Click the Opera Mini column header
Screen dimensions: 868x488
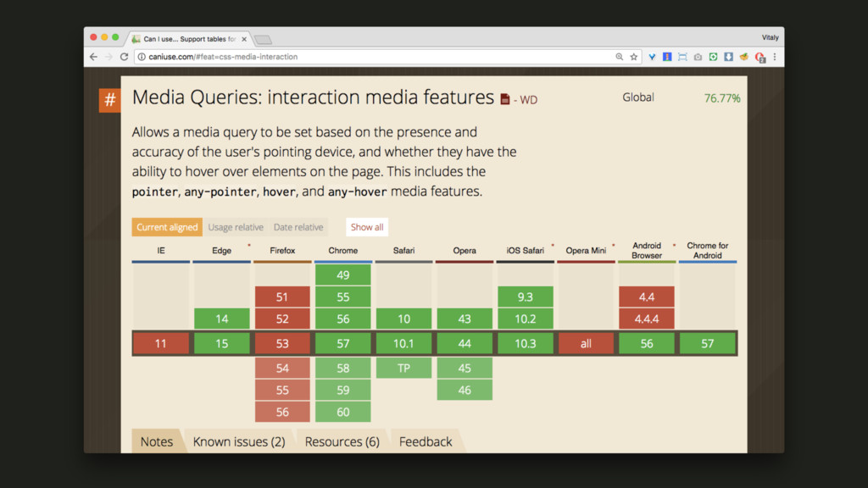click(x=586, y=251)
